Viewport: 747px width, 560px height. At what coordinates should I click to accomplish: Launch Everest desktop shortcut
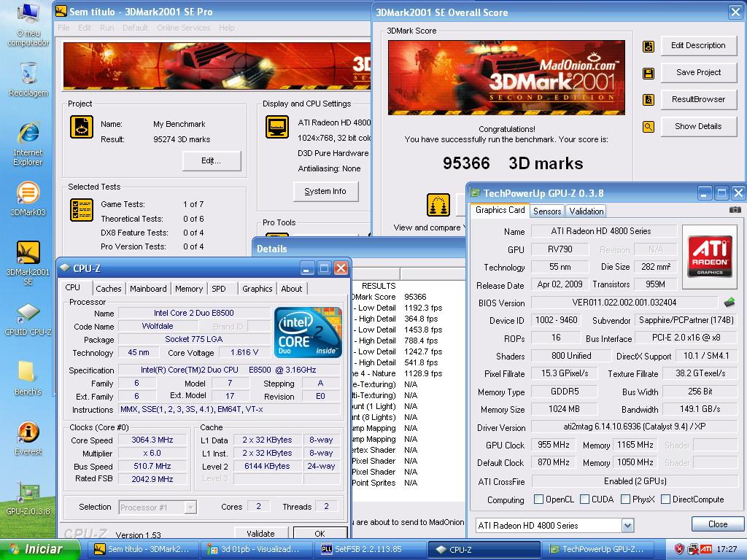(28, 438)
